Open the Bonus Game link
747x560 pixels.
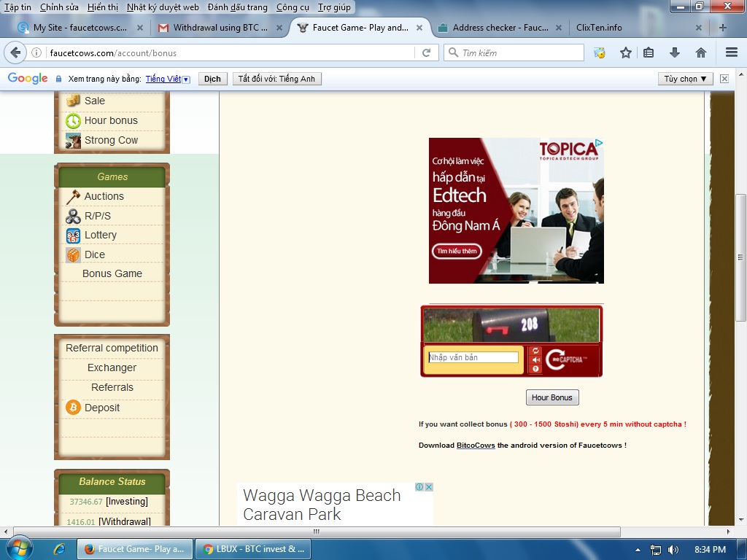click(112, 274)
